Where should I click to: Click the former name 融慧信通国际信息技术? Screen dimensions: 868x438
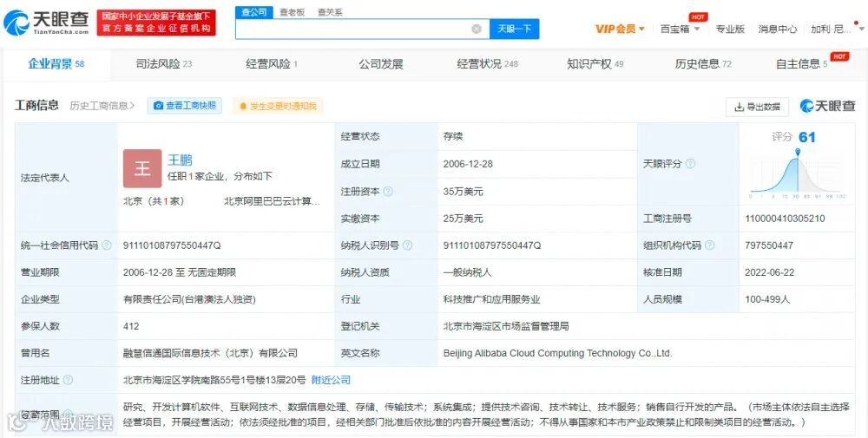(x=210, y=353)
